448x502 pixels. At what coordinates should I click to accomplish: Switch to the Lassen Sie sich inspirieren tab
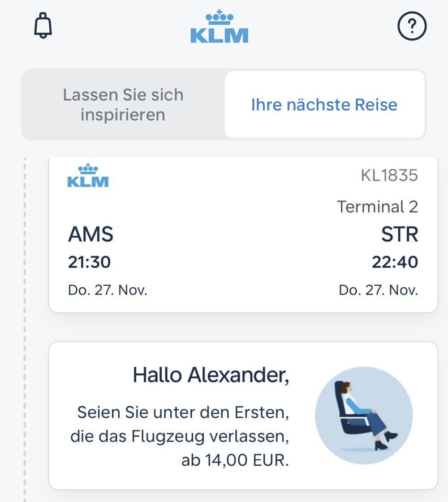pos(123,105)
